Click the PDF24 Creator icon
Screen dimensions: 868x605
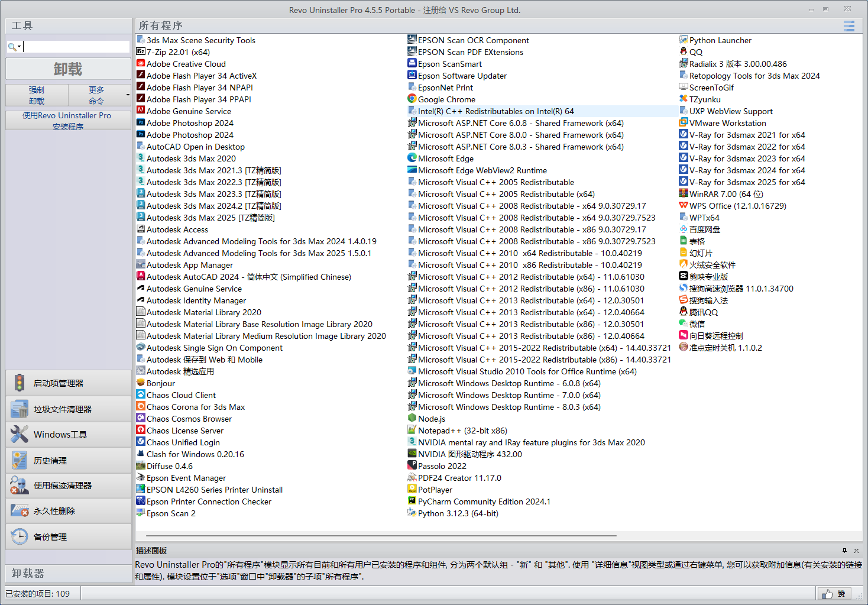(x=412, y=477)
